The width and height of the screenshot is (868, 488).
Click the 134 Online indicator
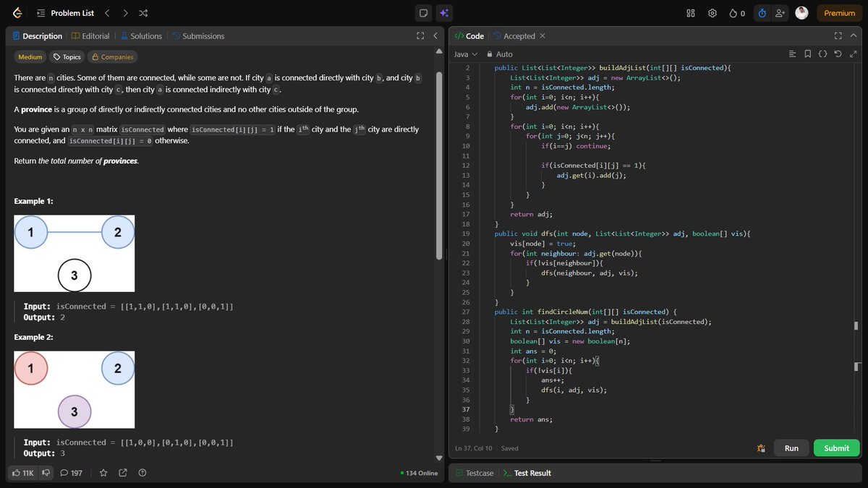419,473
